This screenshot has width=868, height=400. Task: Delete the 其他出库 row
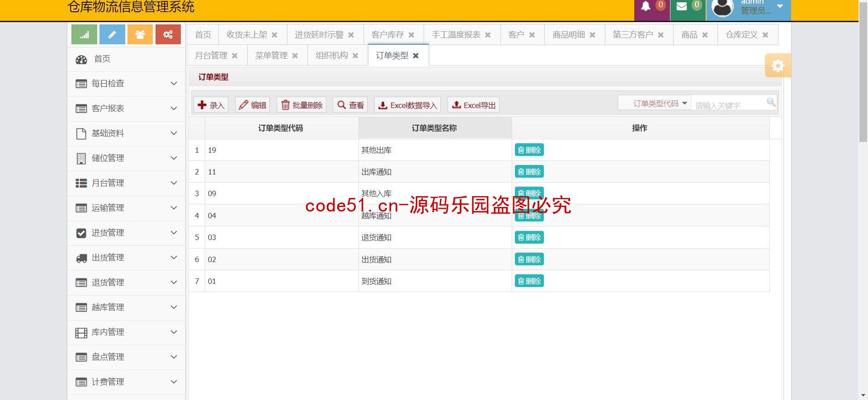529,150
